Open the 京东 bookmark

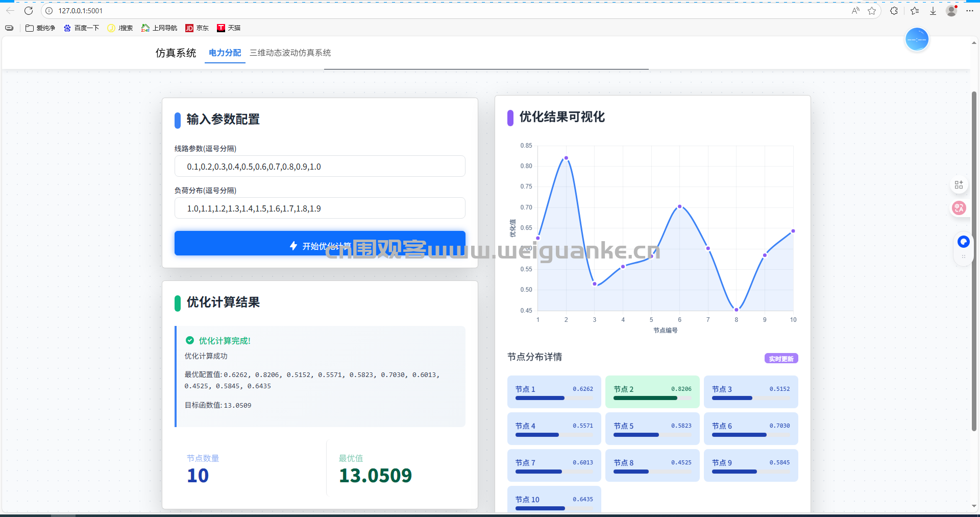(197, 28)
